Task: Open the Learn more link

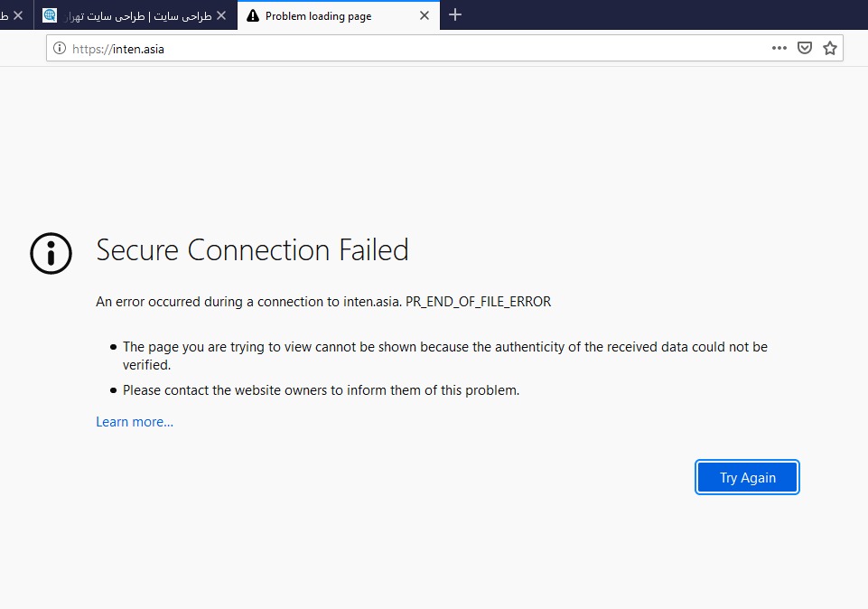Action: (135, 422)
